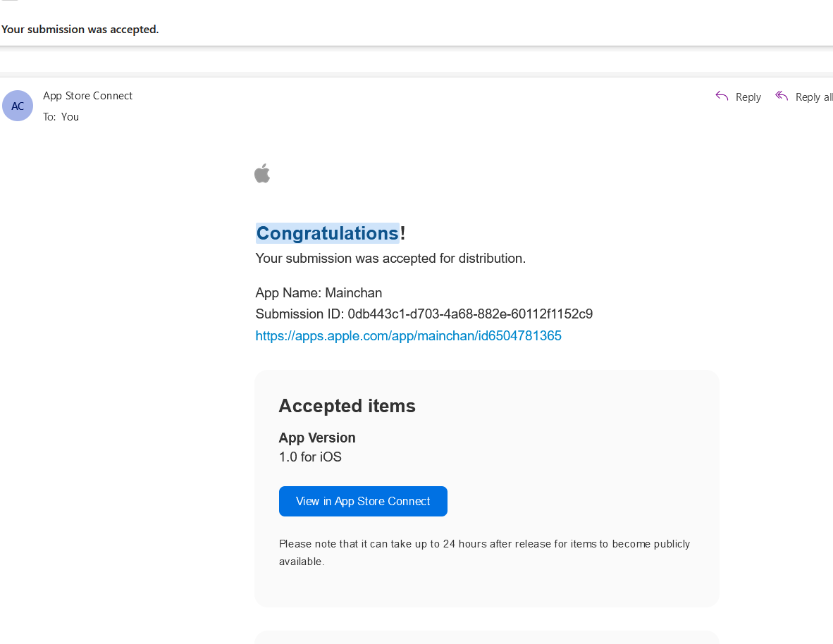Select the Reply all text label
This screenshot has width=833, height=644.
click(814, 97)
